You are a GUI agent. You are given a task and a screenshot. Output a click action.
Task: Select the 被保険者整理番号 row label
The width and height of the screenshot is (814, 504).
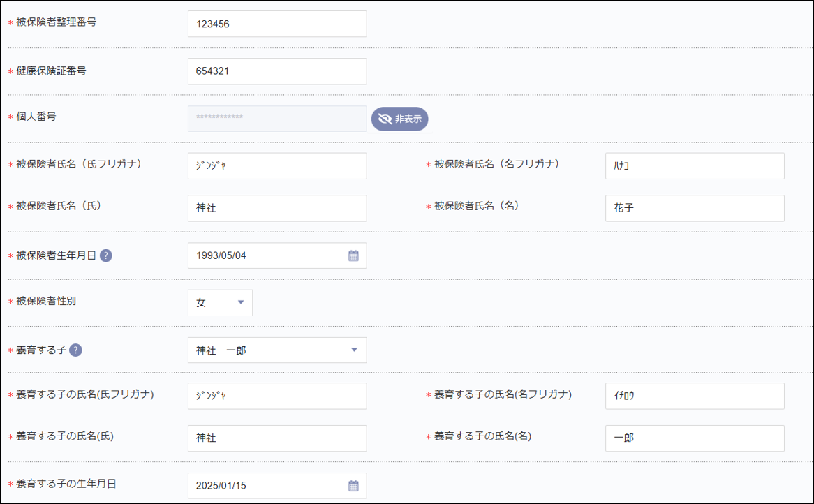pos(56,22)
